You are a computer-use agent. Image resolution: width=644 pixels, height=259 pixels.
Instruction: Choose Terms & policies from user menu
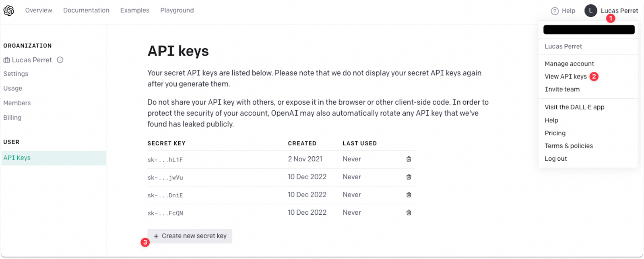(x=569, y=146)
